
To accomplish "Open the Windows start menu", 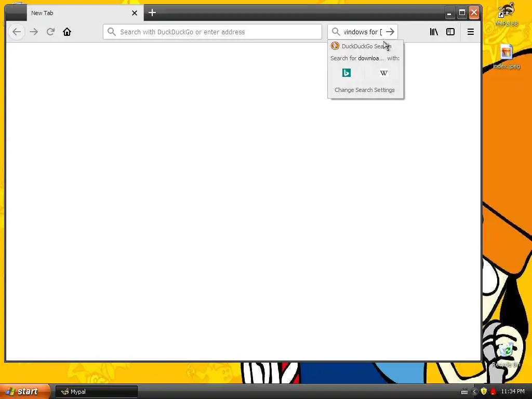I will pyautogui.click(x=24, y=391).
